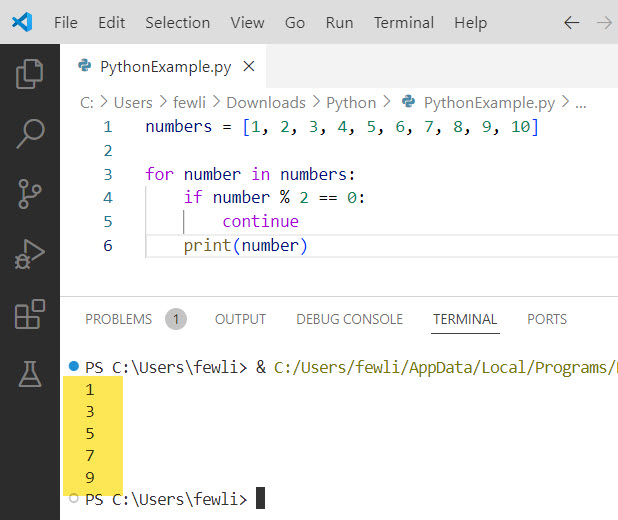
Task: Click the problems count badge showing 1
Action: pos(176,319)
